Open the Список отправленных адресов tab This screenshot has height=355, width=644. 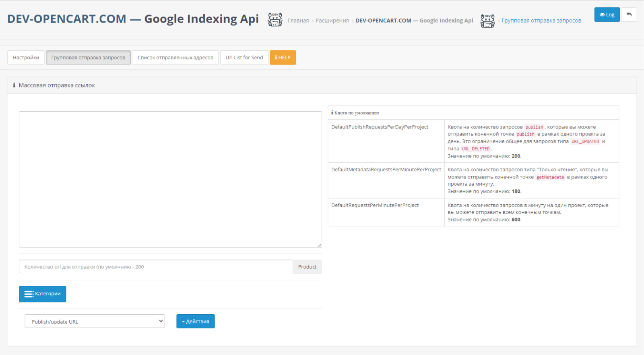point(175,58)
